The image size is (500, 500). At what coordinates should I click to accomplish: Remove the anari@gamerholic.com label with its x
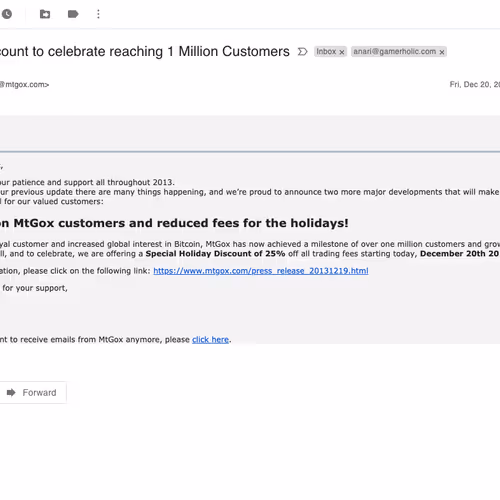(442, 52)
